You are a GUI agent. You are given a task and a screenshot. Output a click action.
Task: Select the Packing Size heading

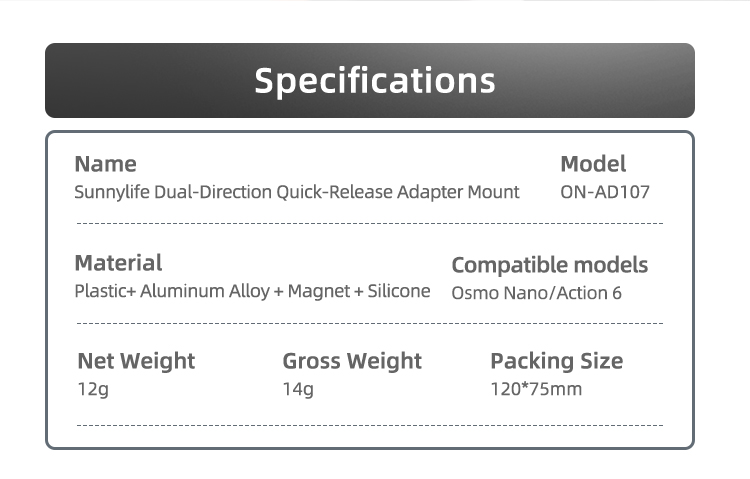(x=557, y=361)
